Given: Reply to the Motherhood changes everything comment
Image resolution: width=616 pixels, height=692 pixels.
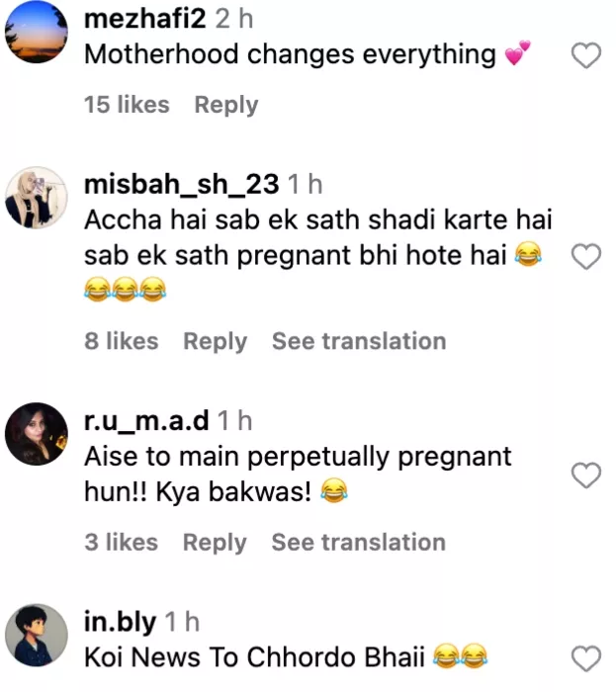Looking at the screenshot, I should click(226, 106).
